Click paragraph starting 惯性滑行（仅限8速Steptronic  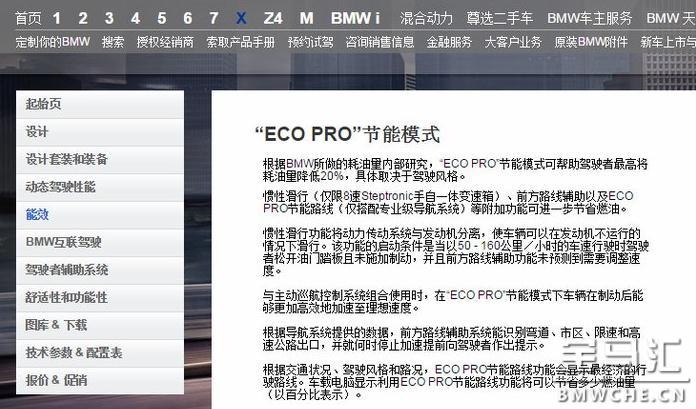point(448,202)
